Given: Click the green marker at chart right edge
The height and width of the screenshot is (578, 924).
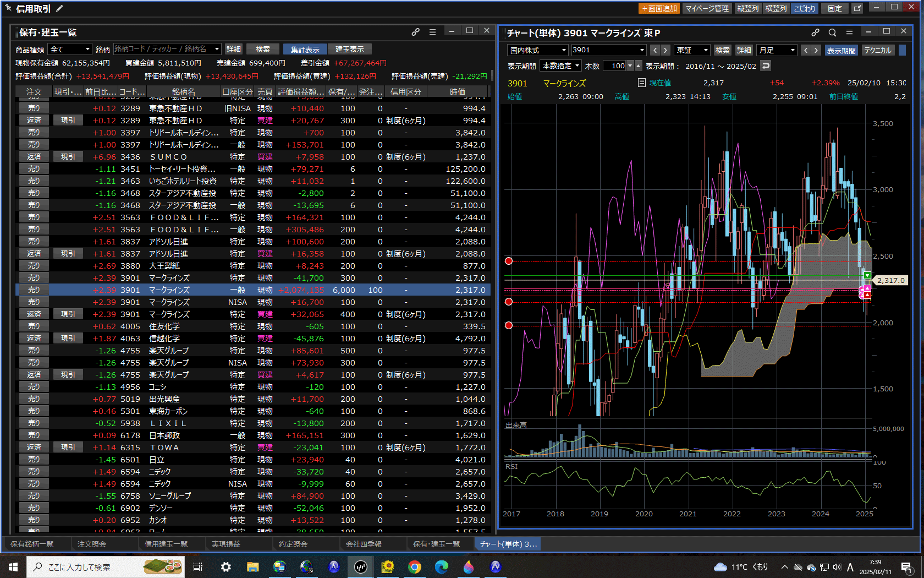Looking at the screenshot, I should (x=867, y=275).
